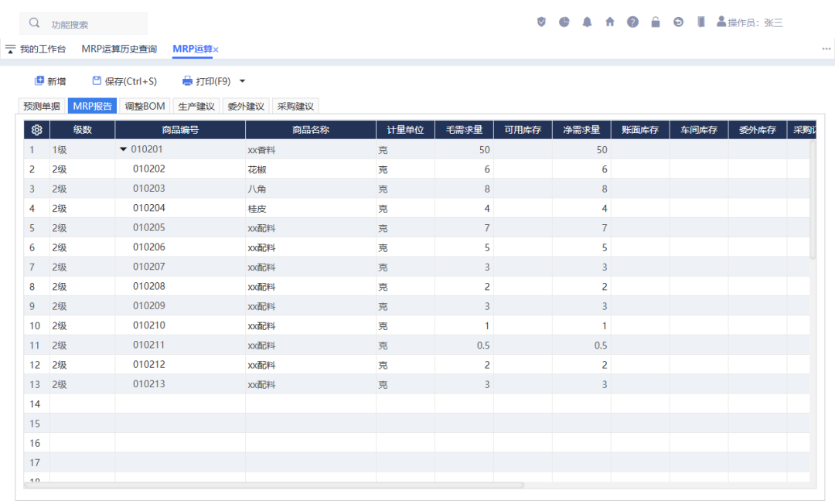Click the bell notification icon

pyautogui.click(x=587, y=22)
